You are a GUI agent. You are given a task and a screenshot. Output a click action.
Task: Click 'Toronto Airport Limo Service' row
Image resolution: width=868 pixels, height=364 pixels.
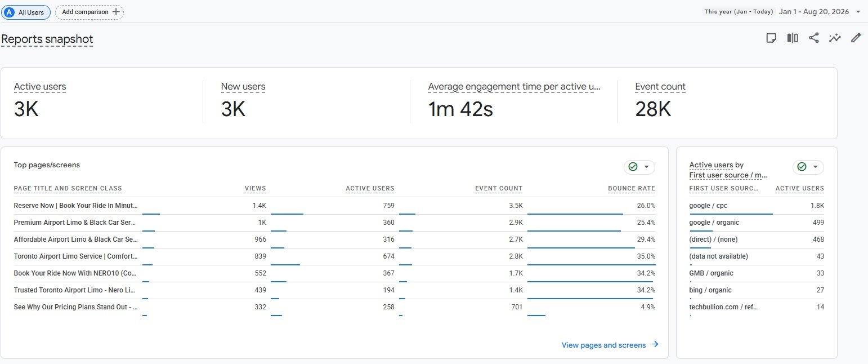tap(334, 256)
